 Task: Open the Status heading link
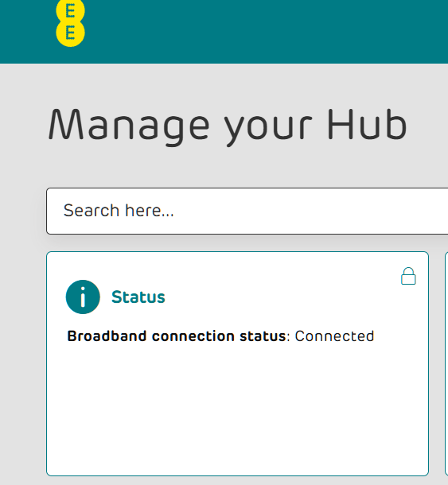[138, 297]
